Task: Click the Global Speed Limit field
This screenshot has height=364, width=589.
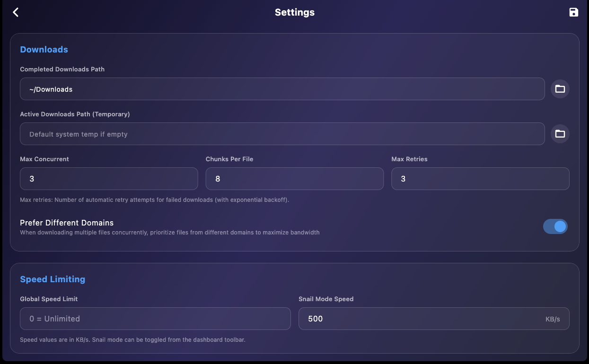Action: [155, 319]
